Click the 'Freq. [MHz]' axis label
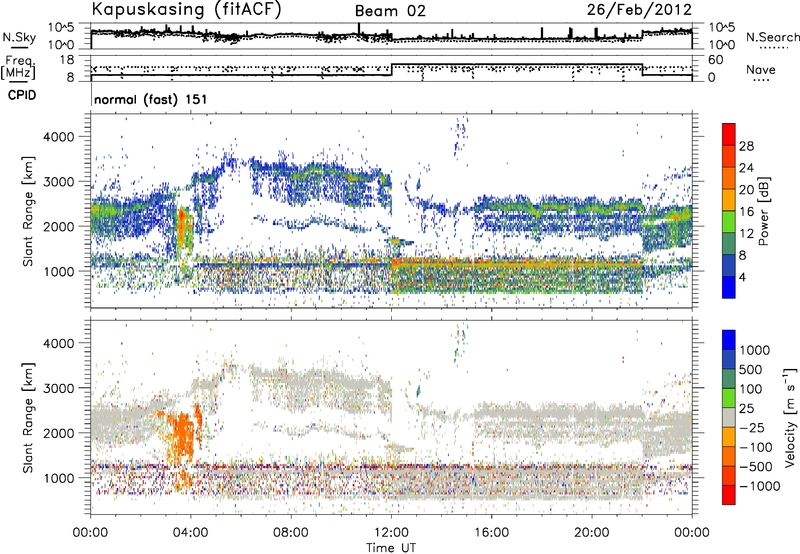 pyautogui.click(x=18, y=68)
